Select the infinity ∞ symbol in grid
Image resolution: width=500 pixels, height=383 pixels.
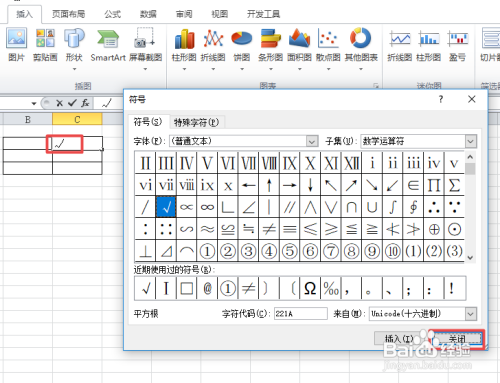point(207,207)
